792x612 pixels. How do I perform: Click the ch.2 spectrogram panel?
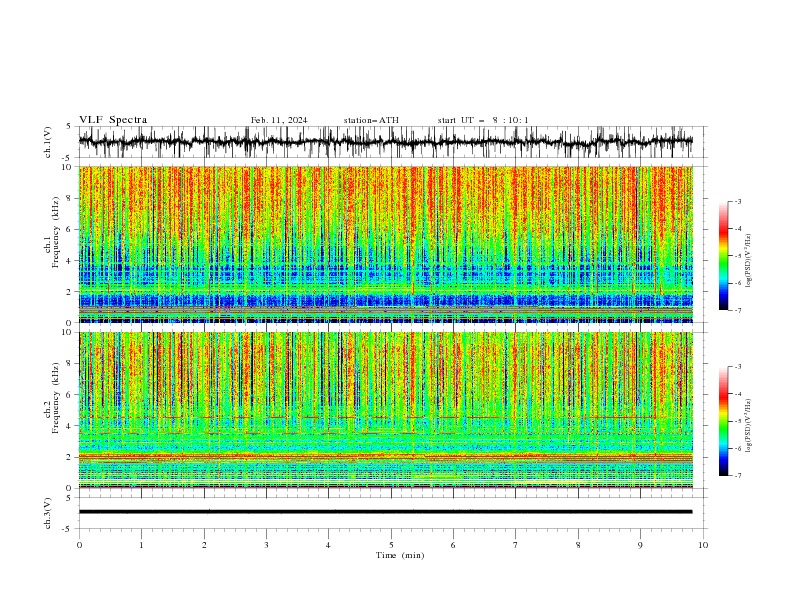385,410
